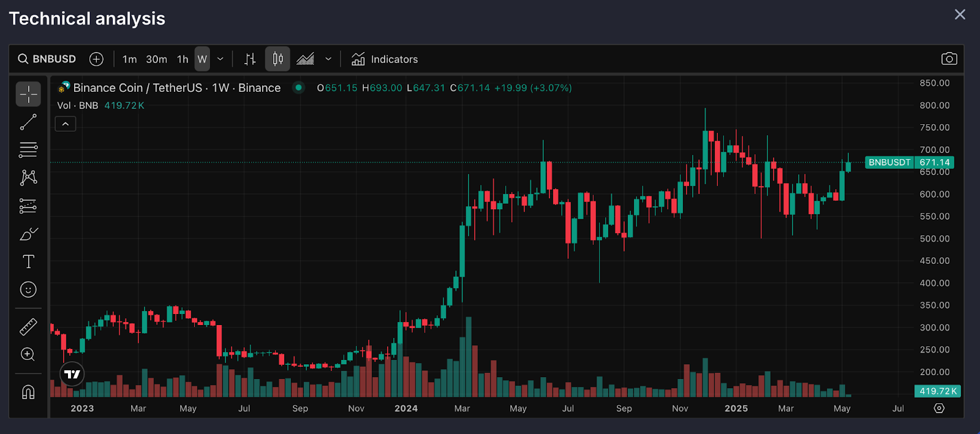
Task: Expand the chart style dropdown arrow
Action: [328, 59]
